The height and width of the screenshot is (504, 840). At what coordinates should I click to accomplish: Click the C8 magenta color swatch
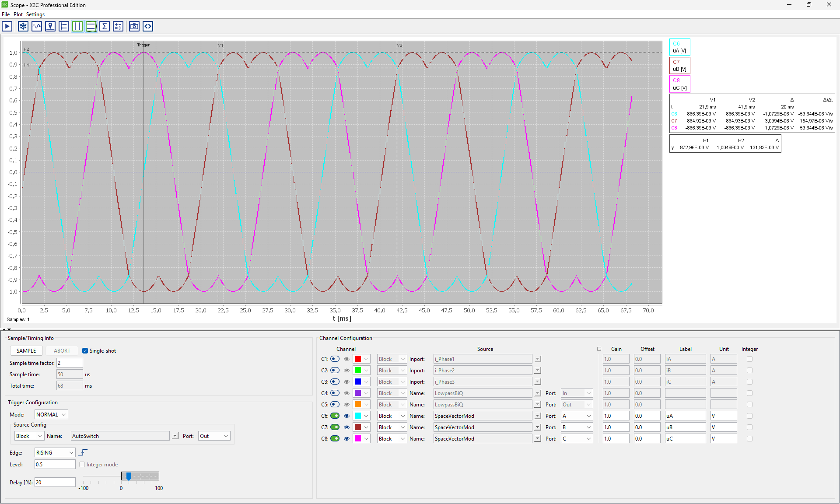pos(358,438)
